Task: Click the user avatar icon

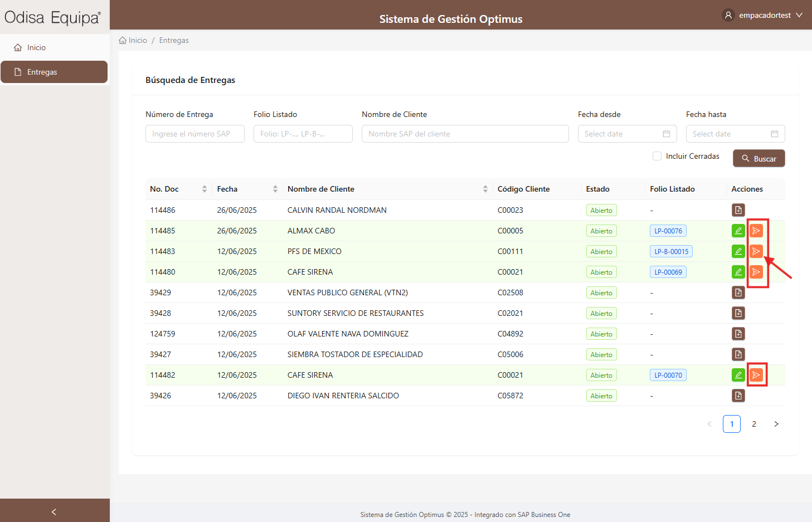Action: point(728,15)
